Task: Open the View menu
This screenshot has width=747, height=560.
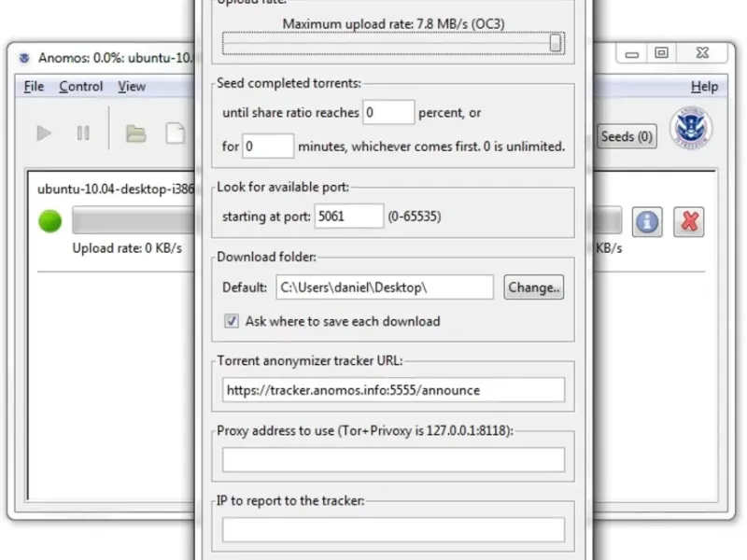Action: (x=132, y=87)
